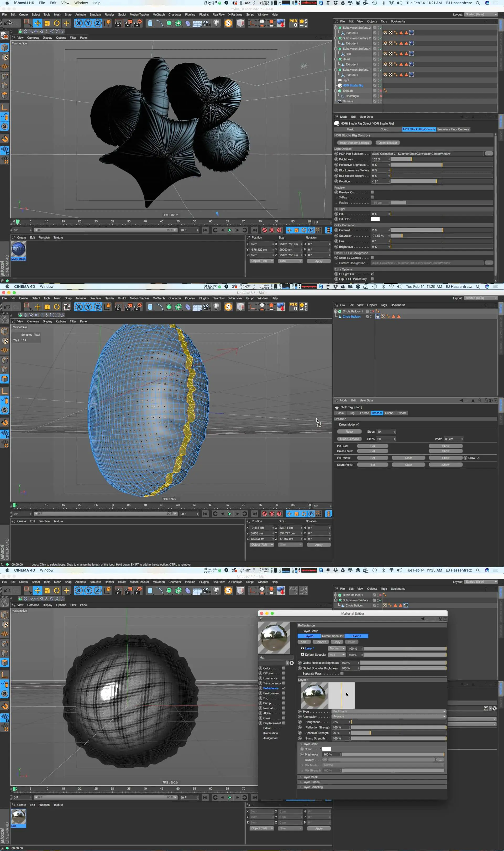Select Polygons mode icon in Cloth Tag window sidebar
504x851 pixels.
5,379
